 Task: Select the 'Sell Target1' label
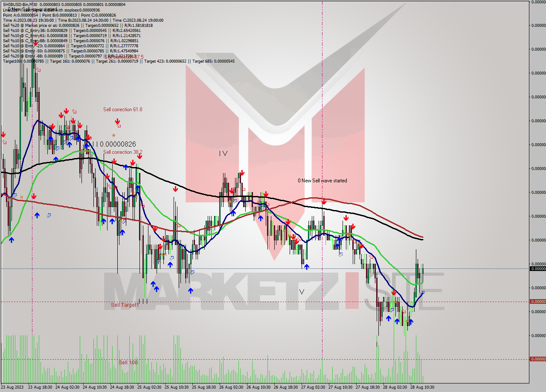pos(125,305)
